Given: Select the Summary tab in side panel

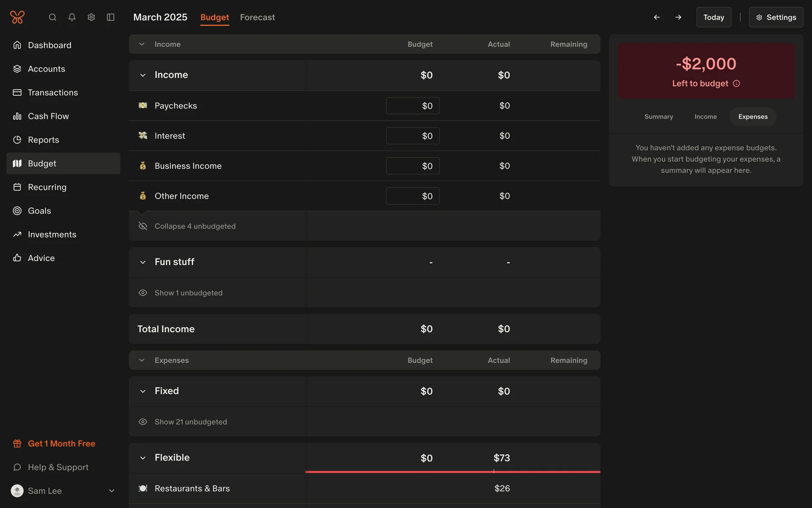Looking at the screenshot, I should tap(658, 117).
